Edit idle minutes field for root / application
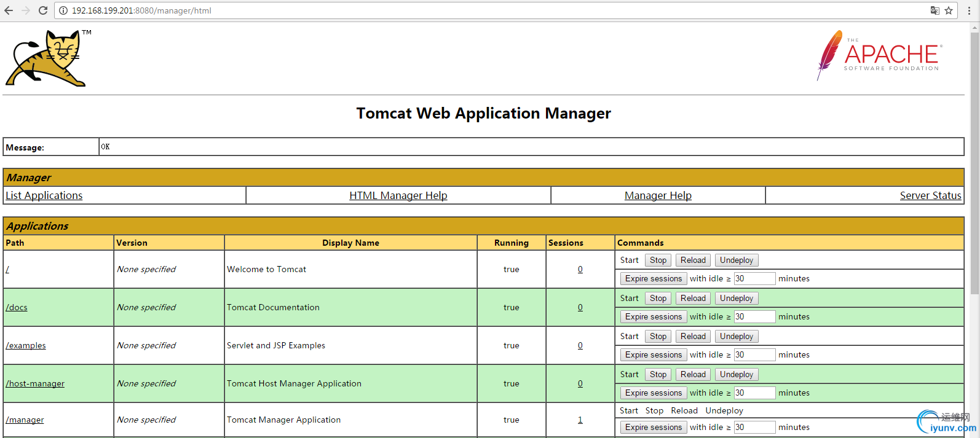This screenshot has width=980, height=438. (x=754, y=279)
